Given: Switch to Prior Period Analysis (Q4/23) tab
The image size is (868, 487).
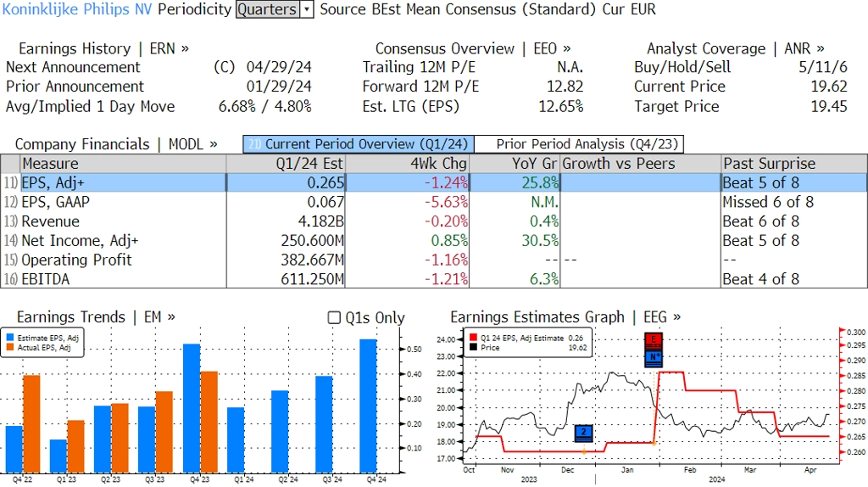Looking at the screenshot, I should point(579,144).
